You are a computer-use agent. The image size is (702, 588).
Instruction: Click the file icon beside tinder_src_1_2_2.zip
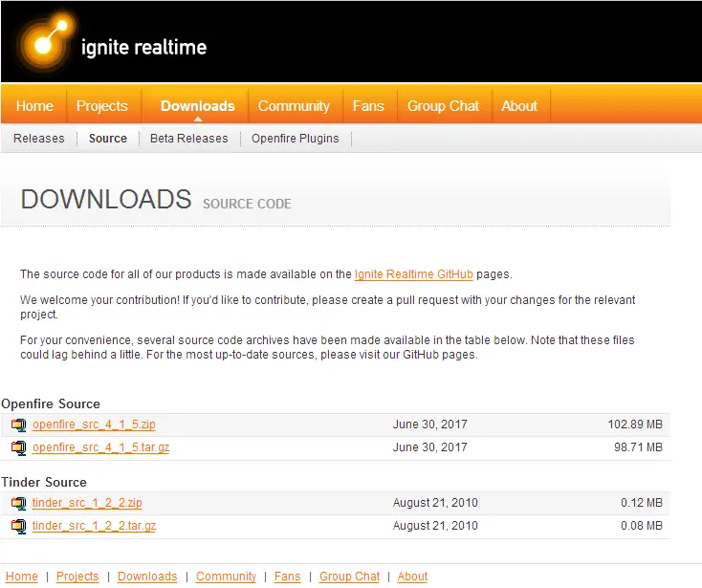pos(19,504)
